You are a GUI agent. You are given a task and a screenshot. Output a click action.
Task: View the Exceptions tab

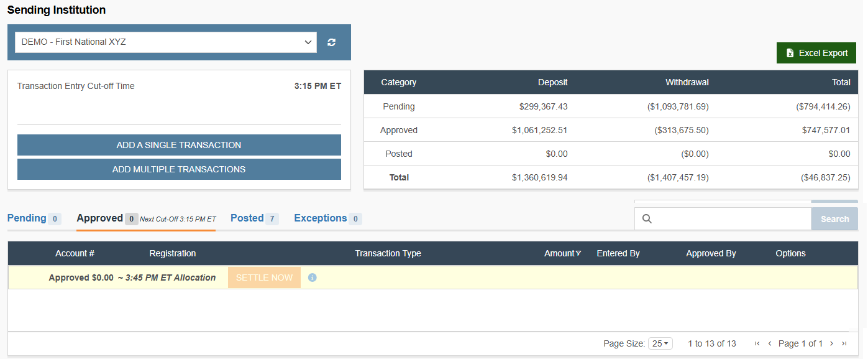pos(328,218)
